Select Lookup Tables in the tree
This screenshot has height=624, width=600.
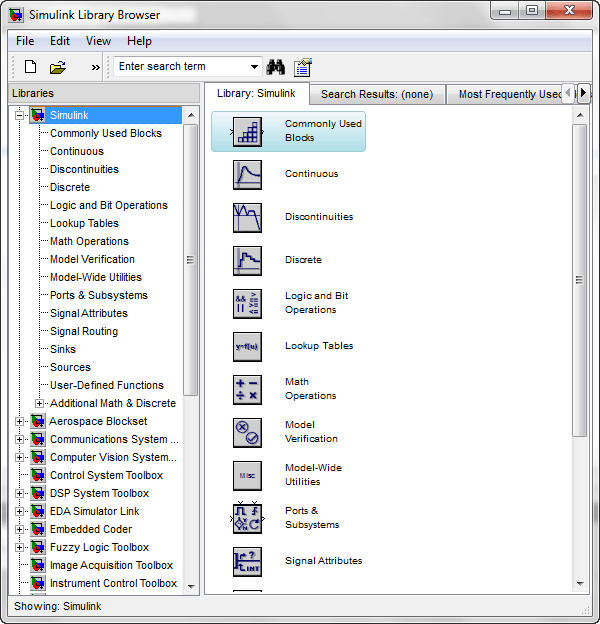click(84, 223)
